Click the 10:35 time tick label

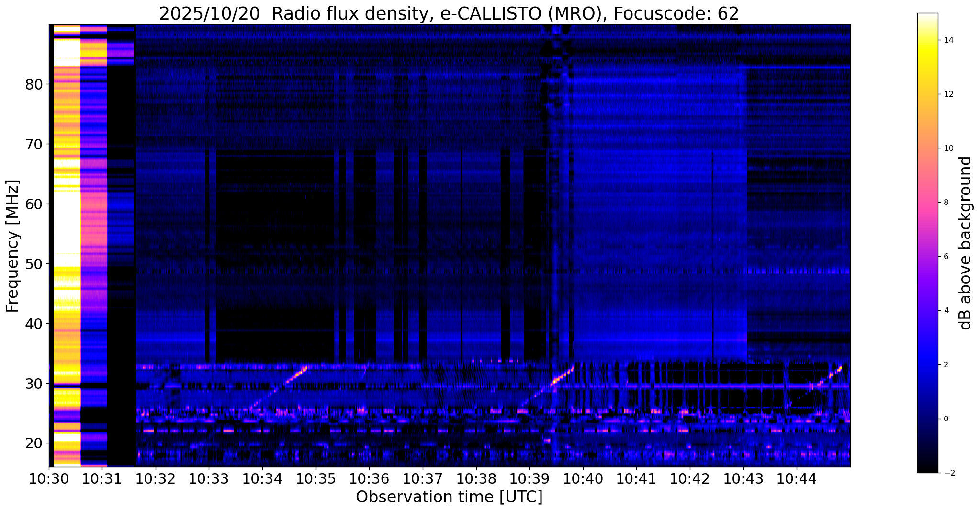point(316,478)
